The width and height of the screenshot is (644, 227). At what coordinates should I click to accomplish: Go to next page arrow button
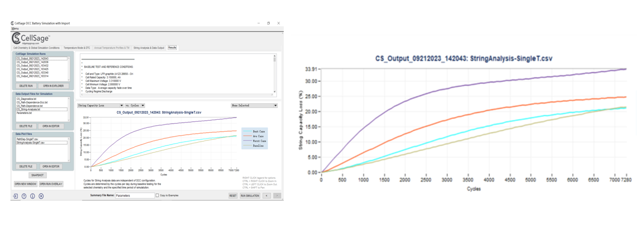[x=277, y=195]
